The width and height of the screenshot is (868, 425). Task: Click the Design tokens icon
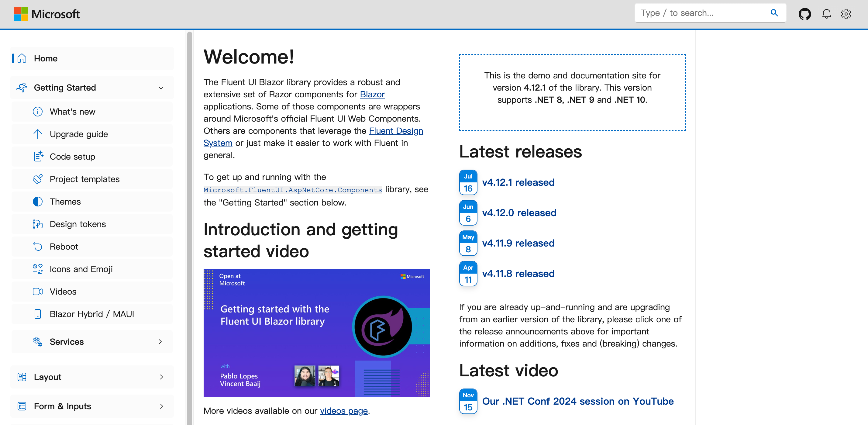click(x=37, y=224)
